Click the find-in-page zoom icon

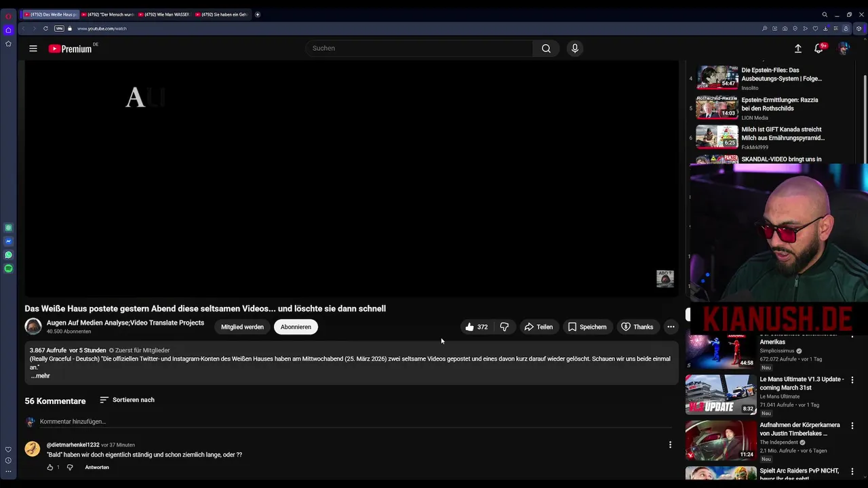[765, 28]
